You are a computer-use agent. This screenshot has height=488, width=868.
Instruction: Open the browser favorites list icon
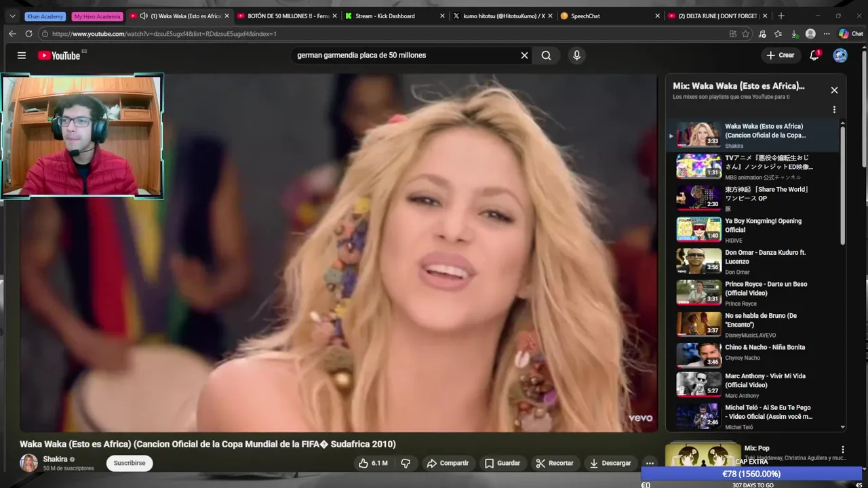point(778,33)
